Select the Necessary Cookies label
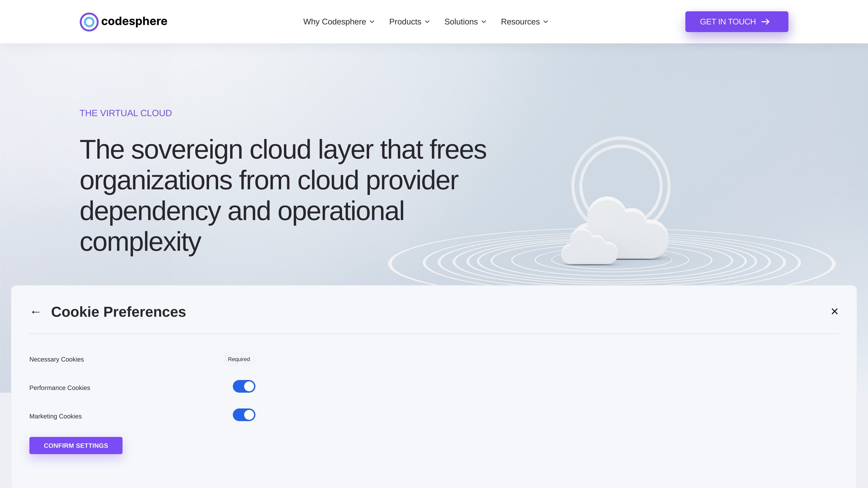The height and width of the screenshot is (488, 868). (x=57, y=359)
